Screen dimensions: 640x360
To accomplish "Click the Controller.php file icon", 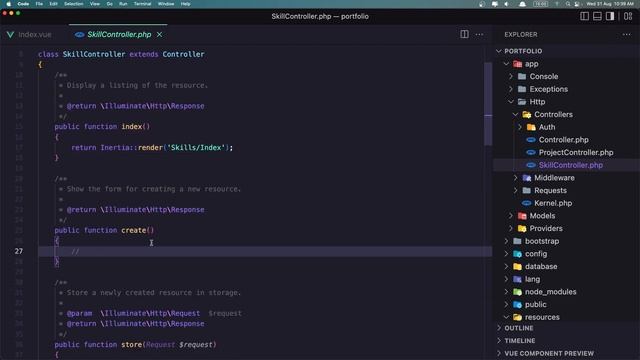I will [531, 140].
